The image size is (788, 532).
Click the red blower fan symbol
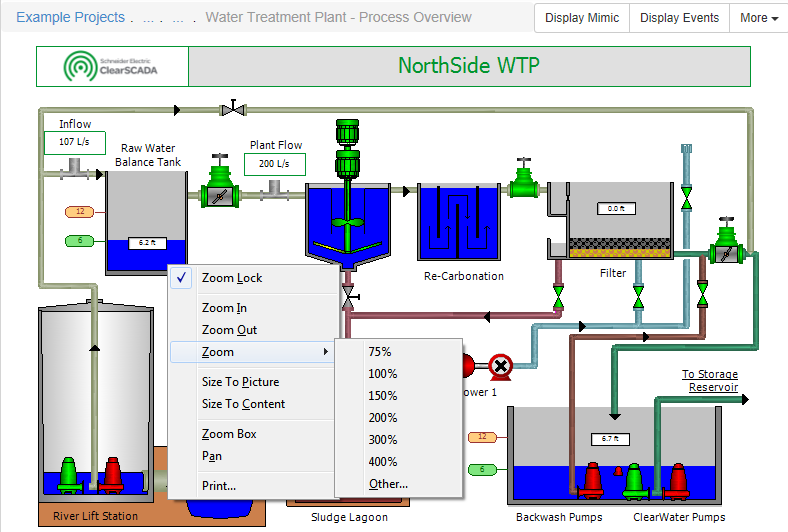500,367
